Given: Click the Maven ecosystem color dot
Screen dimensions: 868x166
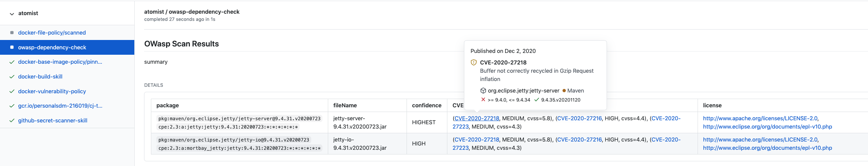Looking at the screenshot, I should (x=564, y=91).
